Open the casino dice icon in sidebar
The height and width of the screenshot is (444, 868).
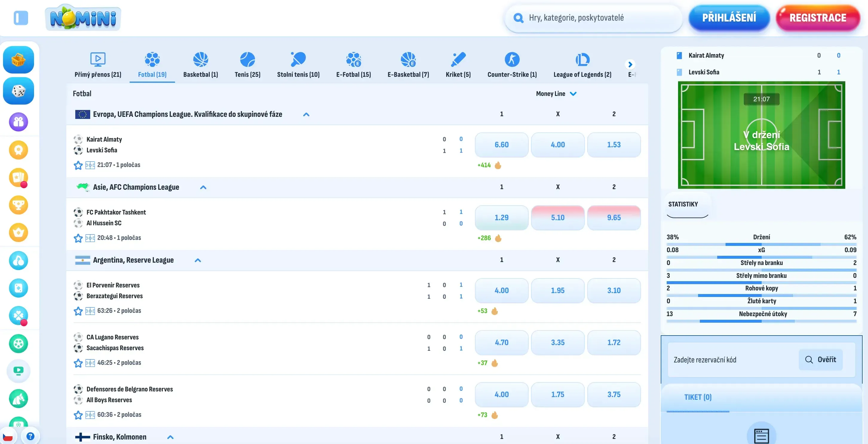click(19, 91)
